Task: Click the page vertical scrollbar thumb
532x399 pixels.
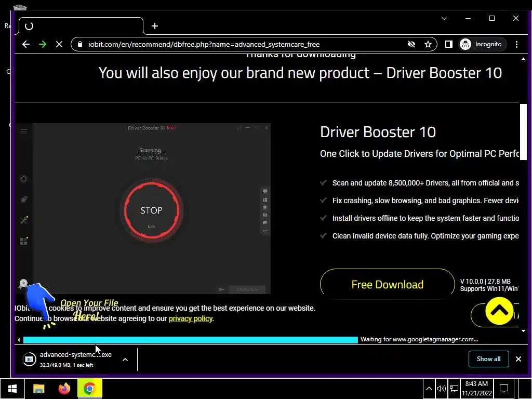Action: (x=523, y=131)
